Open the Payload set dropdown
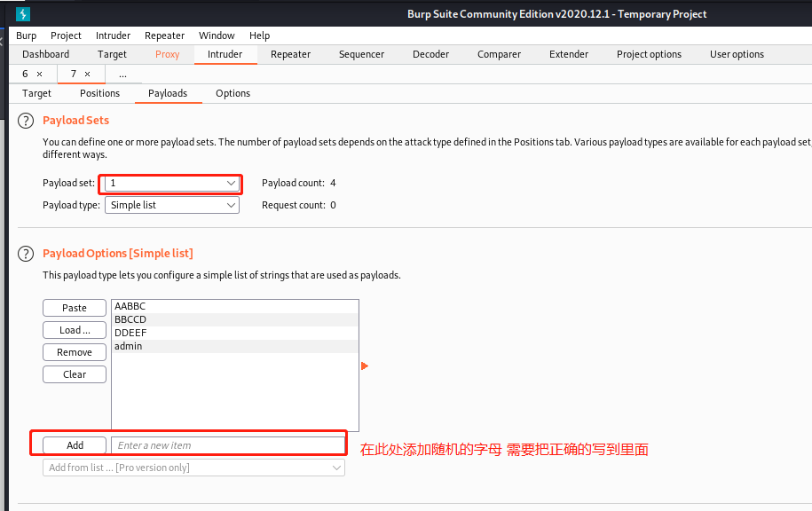The height and width of the screenshot is (511, 812). [172, 184]
